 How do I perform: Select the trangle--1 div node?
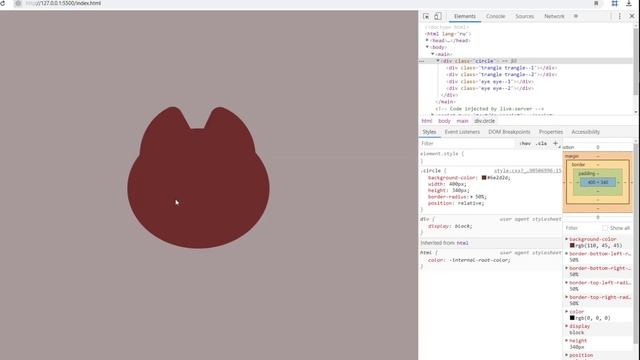tap(502, 68)
